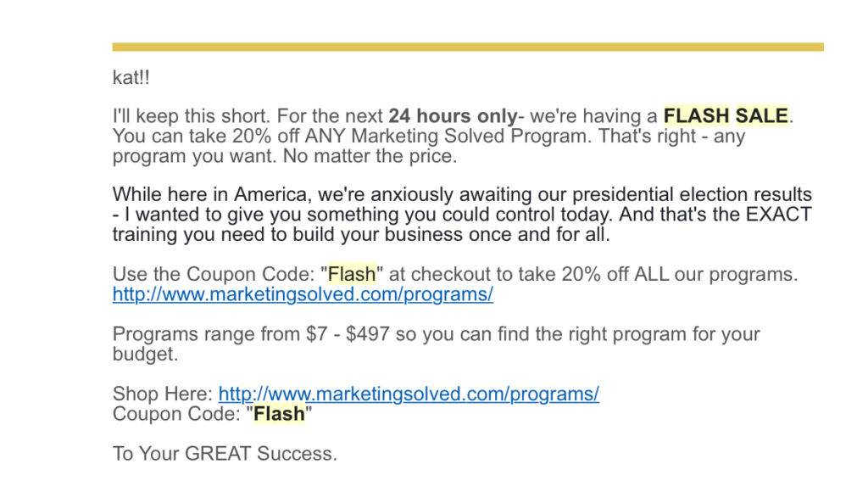
Task: Click the $7 price in the programs sentence
Action: 317,334
